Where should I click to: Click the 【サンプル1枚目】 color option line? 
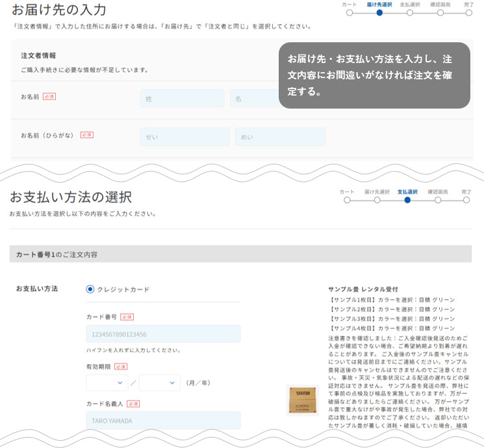pyautogui.click(x=391, y=300)
